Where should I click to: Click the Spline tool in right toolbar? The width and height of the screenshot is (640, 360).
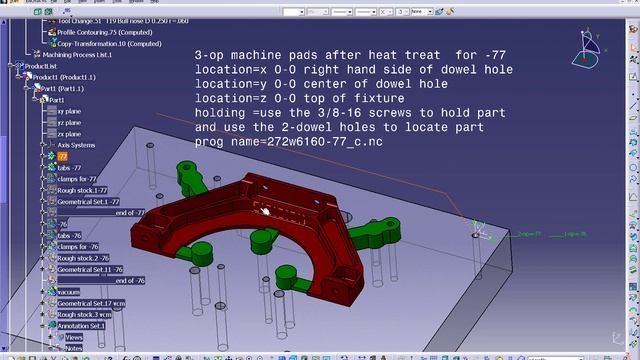point(633,180)
